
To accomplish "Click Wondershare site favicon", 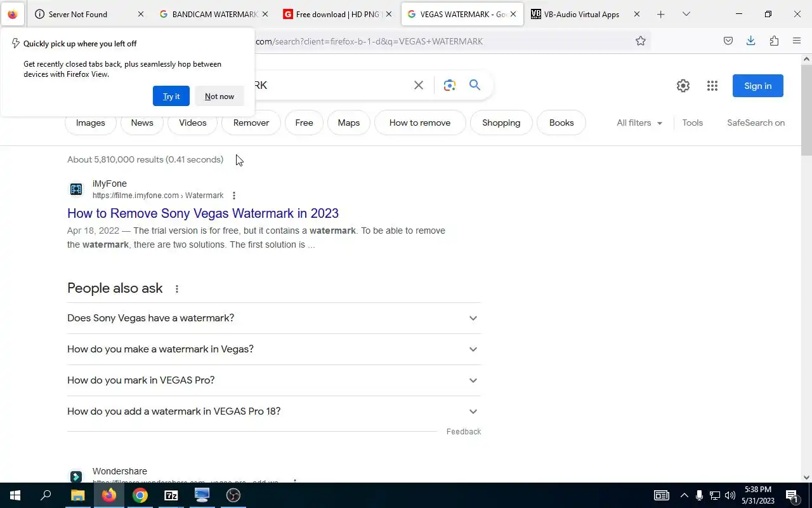I will [76, 476].
